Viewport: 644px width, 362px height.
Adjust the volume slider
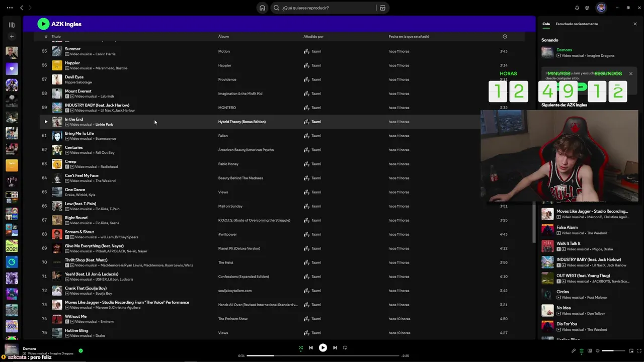pyautogui.click(x=614, y=350)
